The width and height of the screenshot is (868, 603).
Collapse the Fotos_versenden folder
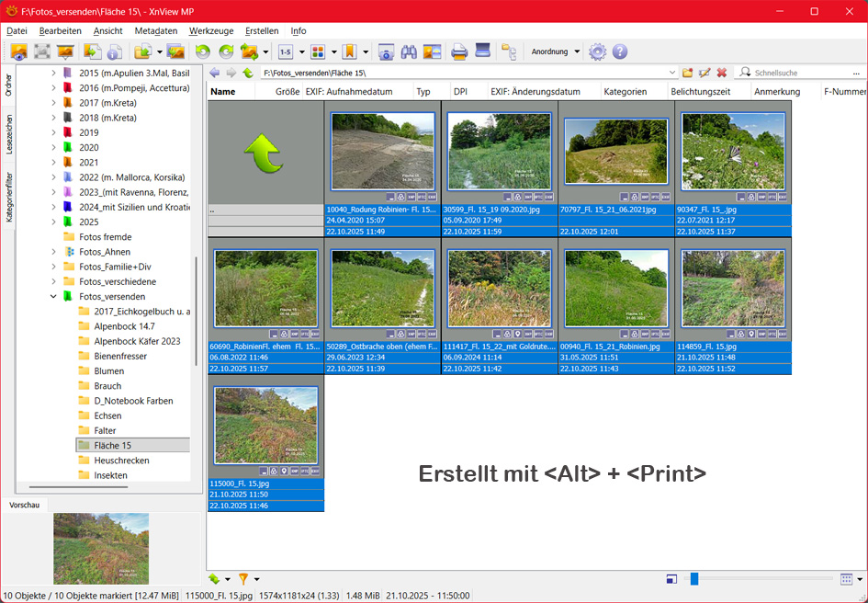[53, 297]
